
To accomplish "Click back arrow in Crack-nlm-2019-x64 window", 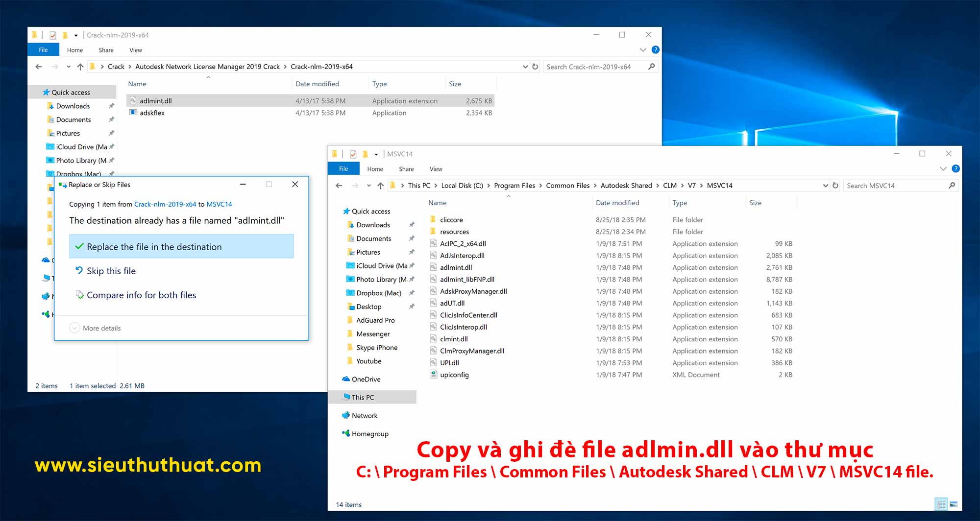I will click(x=39, y=67).
